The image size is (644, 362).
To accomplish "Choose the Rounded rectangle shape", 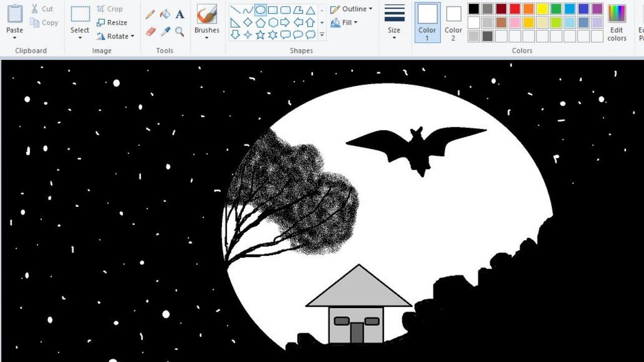I will [285, 10].
